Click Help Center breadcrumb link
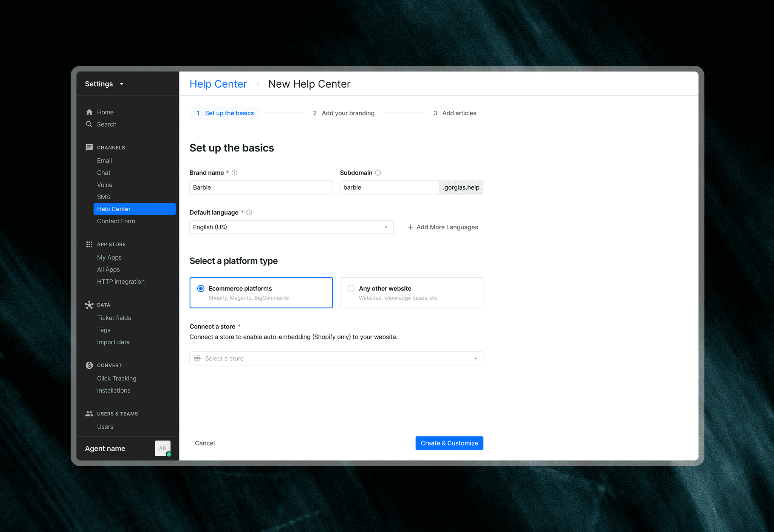Image resolution: width=774 pixels, height=532 pixels. click(x=218, y=84)
